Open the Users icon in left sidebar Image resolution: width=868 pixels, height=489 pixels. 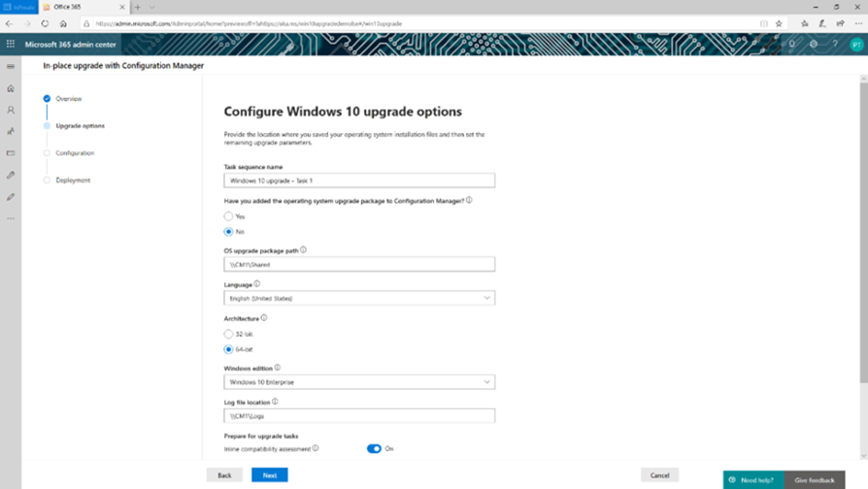pos(11,110)
